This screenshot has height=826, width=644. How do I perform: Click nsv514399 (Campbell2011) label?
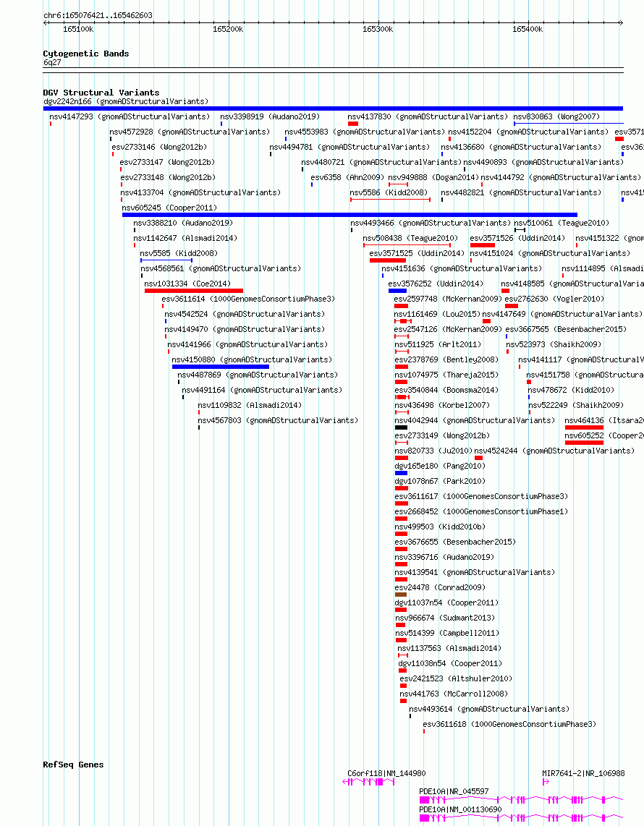[x=447, y=634]
